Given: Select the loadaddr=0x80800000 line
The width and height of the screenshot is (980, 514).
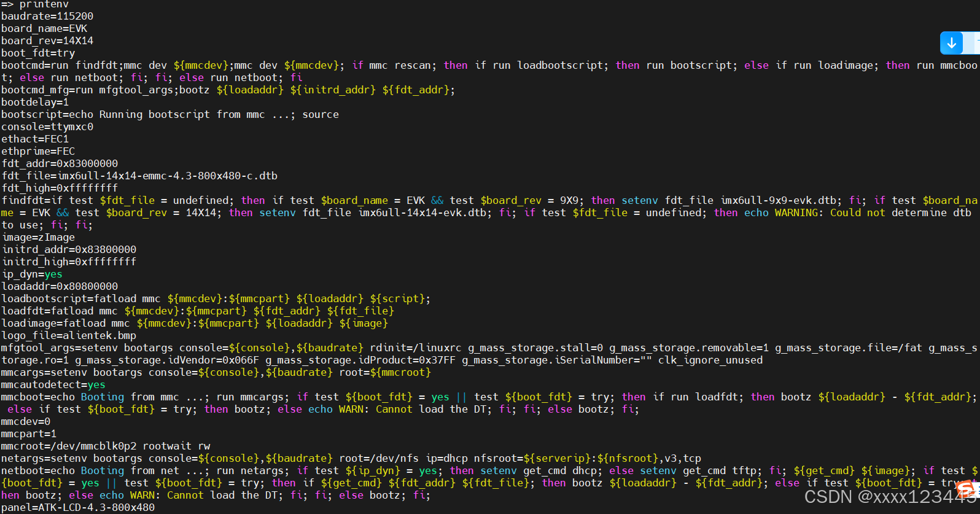Looking at the screenshot, I should (60, 286).
